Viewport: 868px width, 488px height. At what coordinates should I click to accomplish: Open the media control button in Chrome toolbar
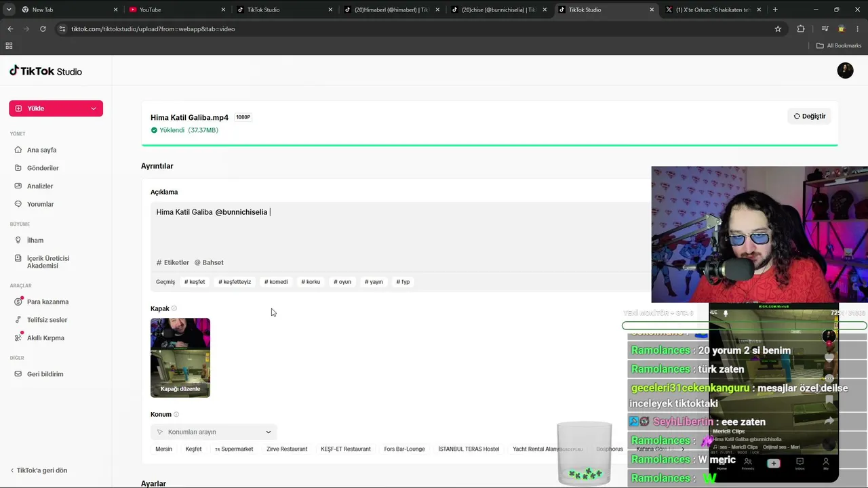tap(825, 29)
